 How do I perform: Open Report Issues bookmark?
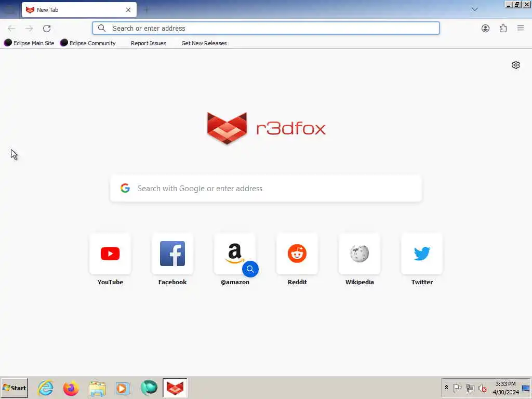coord(148,43)
